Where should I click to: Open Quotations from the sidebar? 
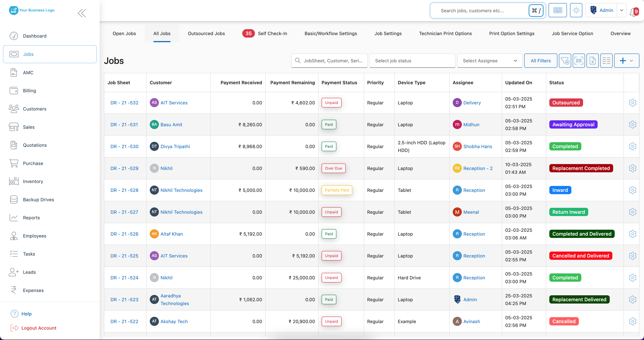point(35,145)
